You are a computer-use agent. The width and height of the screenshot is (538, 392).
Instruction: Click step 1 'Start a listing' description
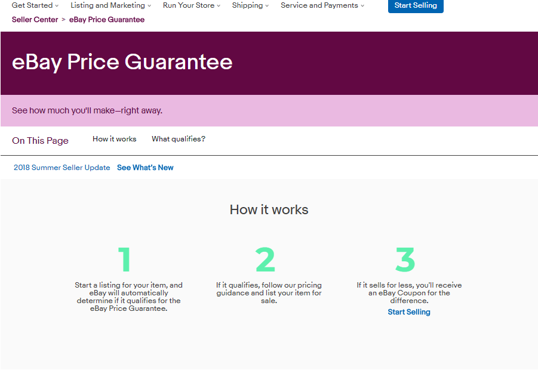(128, 297)
